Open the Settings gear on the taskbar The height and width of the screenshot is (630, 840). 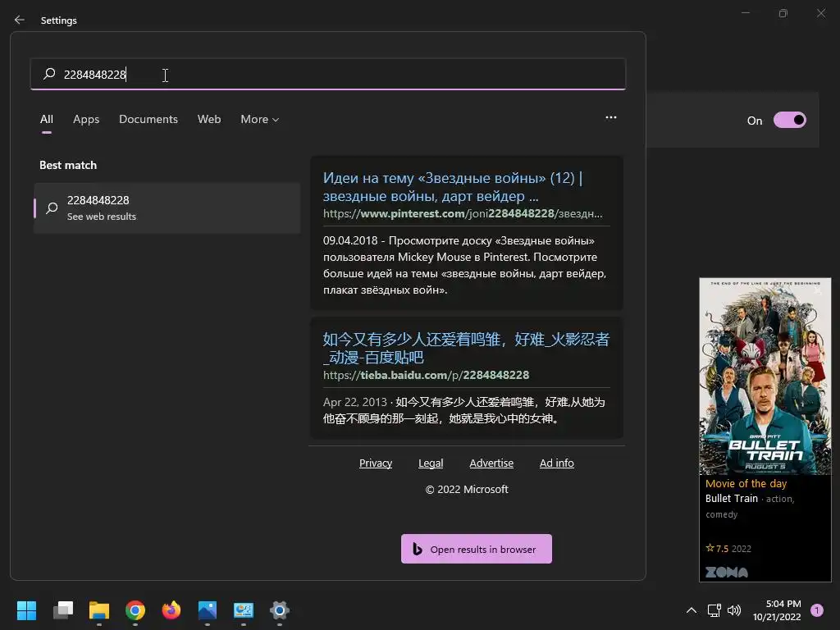coord(280,609)
